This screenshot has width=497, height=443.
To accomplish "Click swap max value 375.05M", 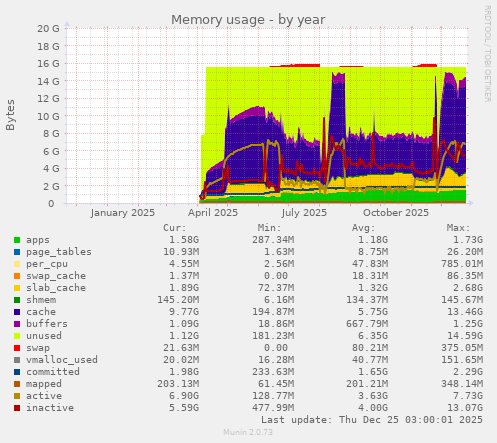I will point(462,348).
